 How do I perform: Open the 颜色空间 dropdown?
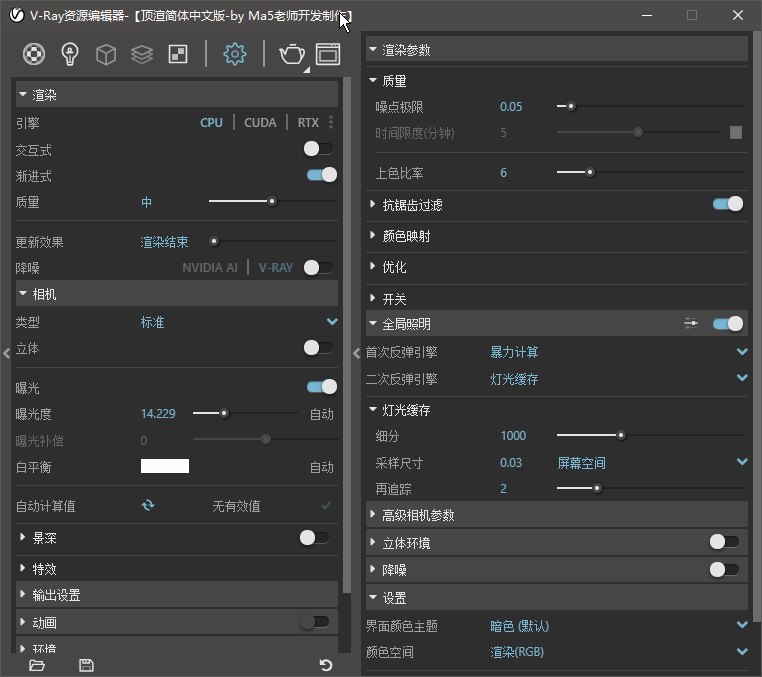click(x=742, y=652)
